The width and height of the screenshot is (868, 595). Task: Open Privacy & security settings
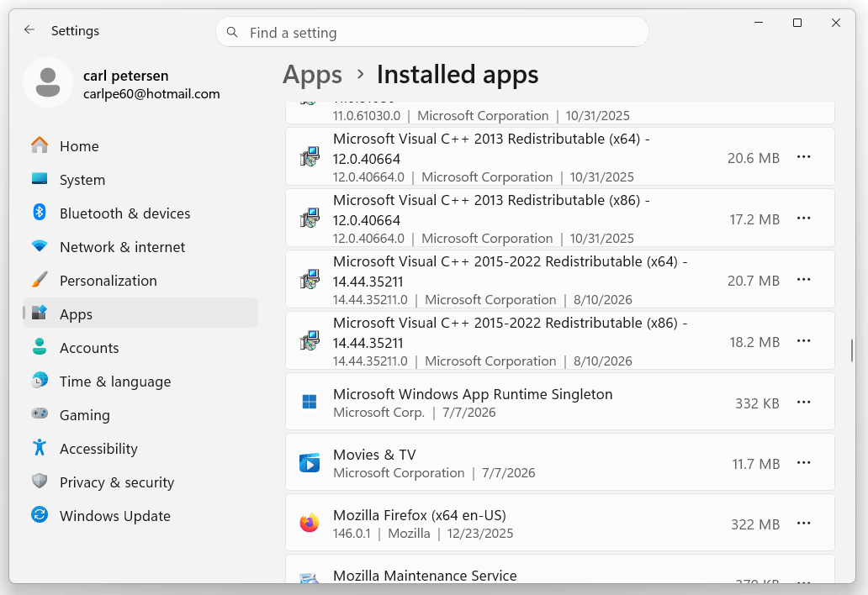(140, 482)
